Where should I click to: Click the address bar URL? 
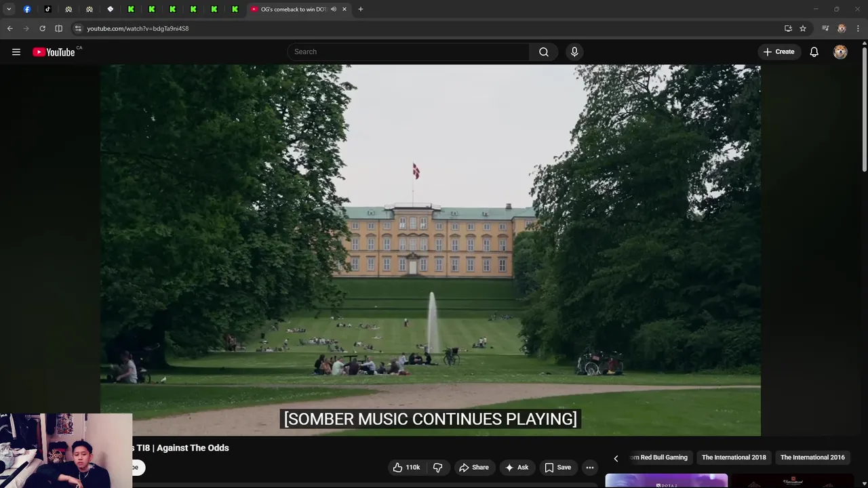(138, 28)
